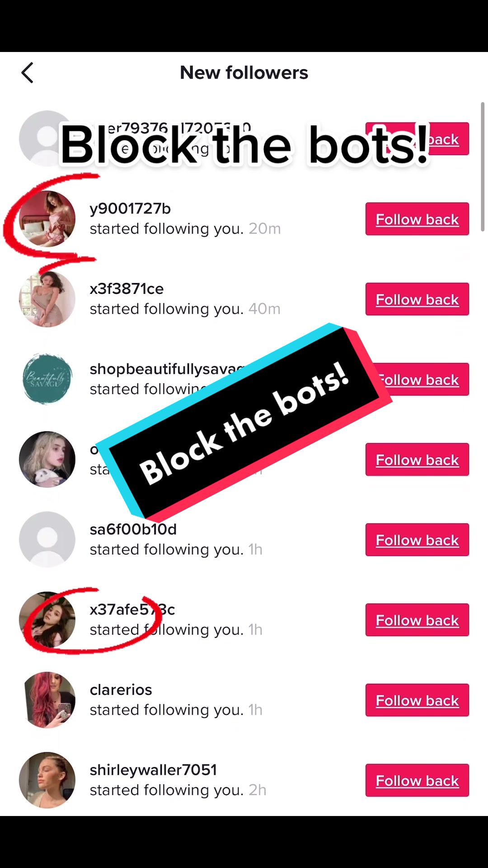Tap clarerios's red-haired profile photo

(x=47, y=700)
